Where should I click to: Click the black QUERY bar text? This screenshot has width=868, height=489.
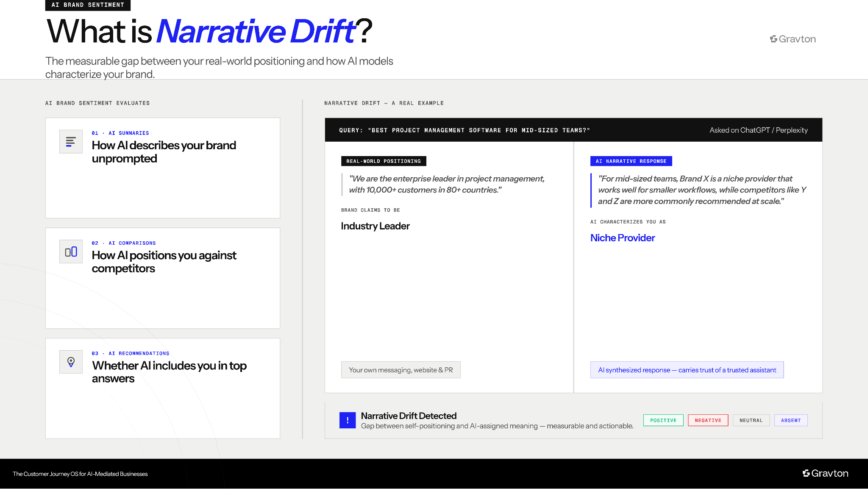pyautogui.click(x=464, y=130)
